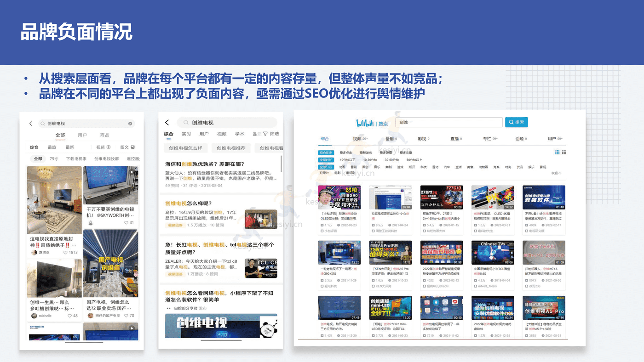Viewport: 644px width, 362px height.
Task: Select 最热 sort in Xiaohongshu
Action: coord(52,147)
